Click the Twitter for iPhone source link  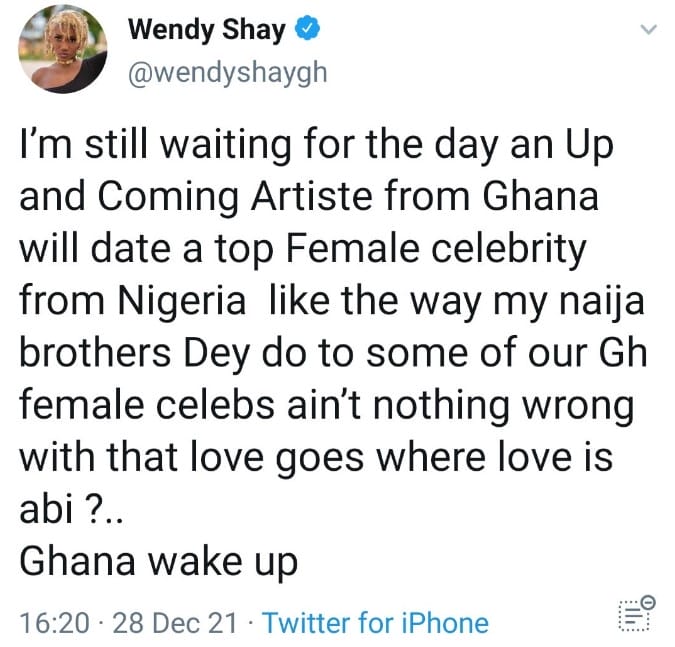click(375, 624)
